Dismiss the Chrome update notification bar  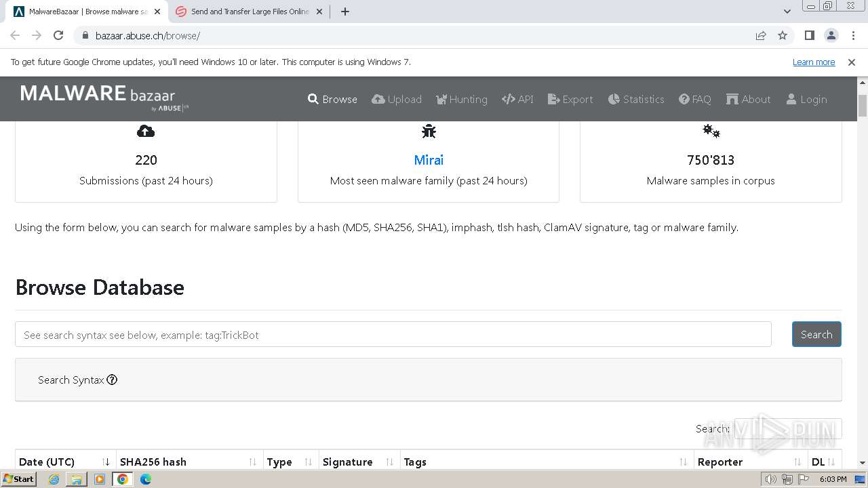pyautogui.click(x=852, y=62)
